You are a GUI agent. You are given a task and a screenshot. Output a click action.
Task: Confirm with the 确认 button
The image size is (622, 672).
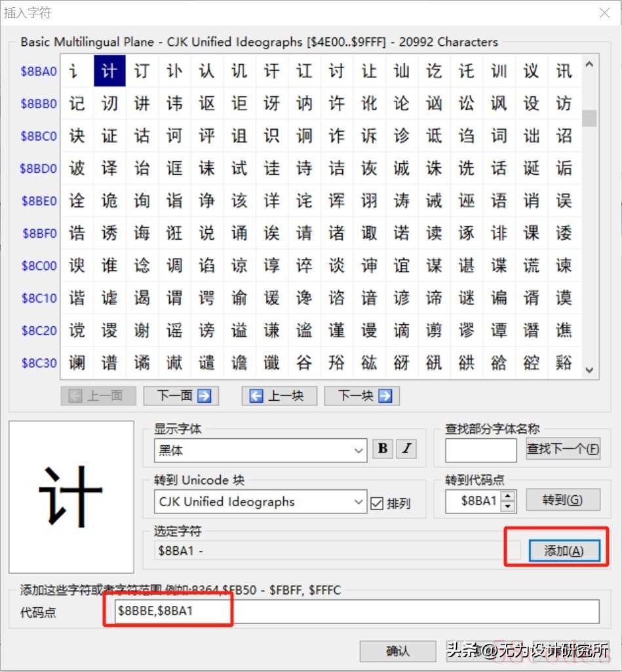click(x=398, y=652)
